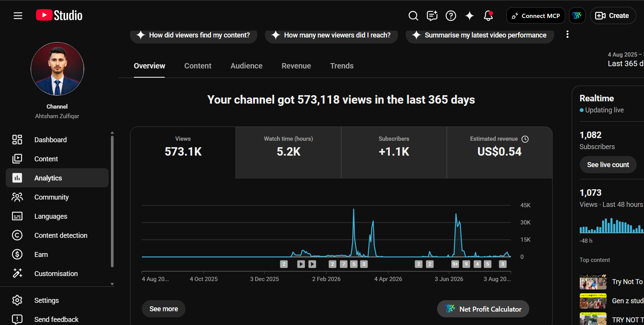Open Earn in the sidebar

click(57, 255)
